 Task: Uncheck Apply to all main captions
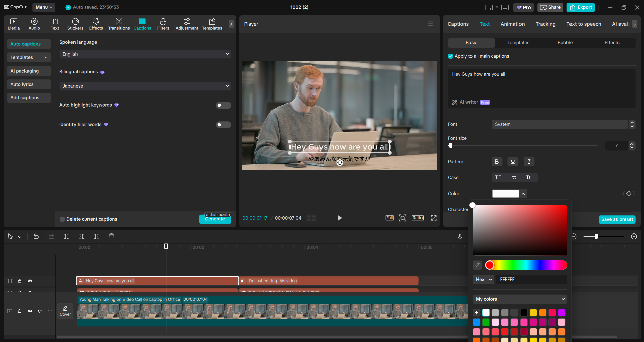click(x=450, y=56)
